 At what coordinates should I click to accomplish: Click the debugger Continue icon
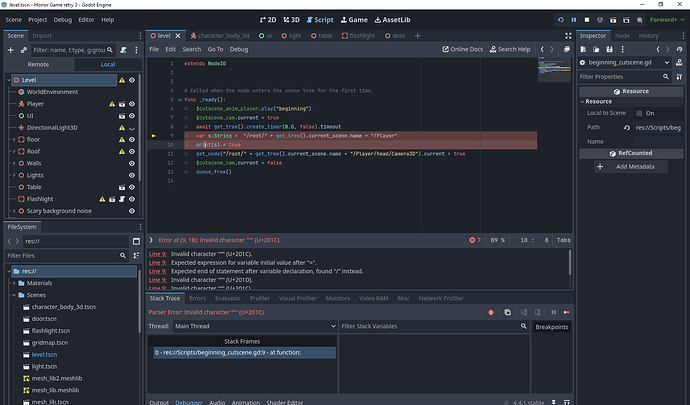click(x=567, y=312)
